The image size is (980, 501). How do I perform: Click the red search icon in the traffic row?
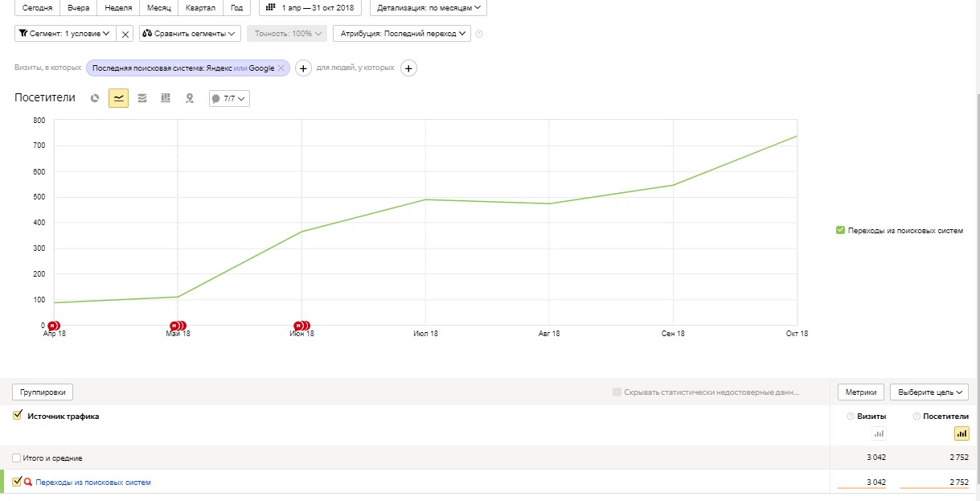(x=28, y=483)
